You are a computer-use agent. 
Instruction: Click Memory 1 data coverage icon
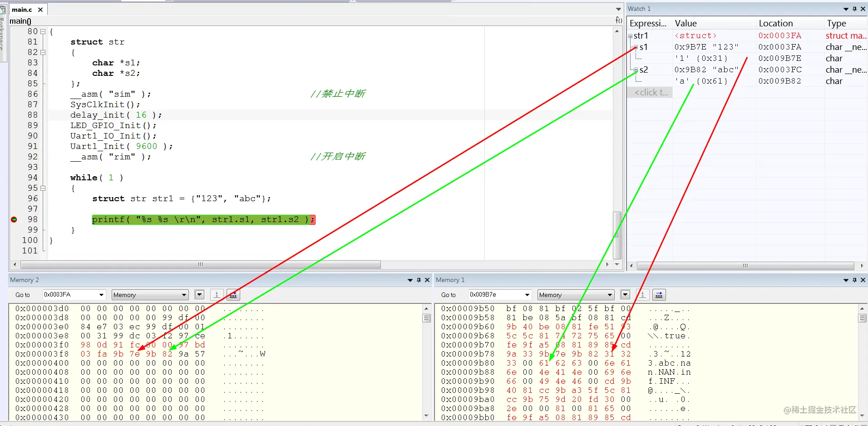(643, 295)
